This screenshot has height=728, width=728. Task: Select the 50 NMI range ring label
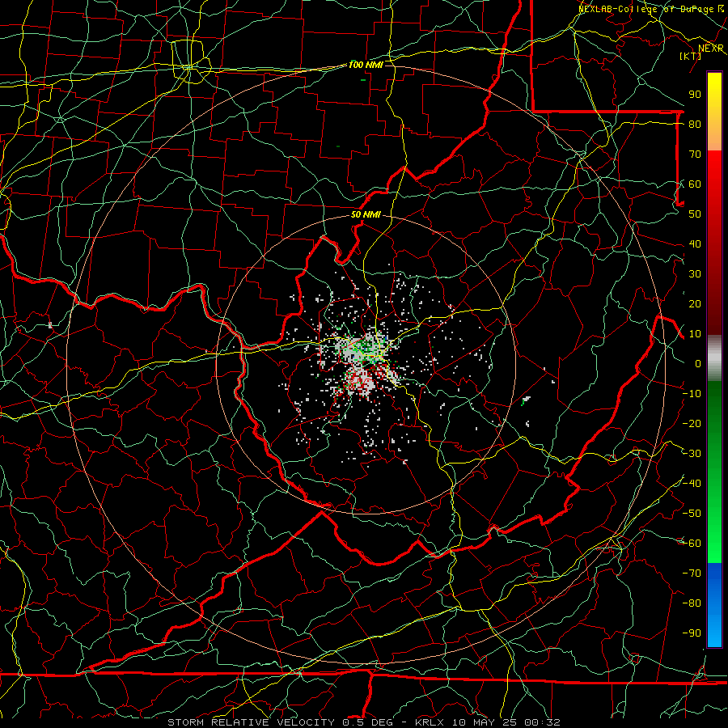tap(366, 214)
